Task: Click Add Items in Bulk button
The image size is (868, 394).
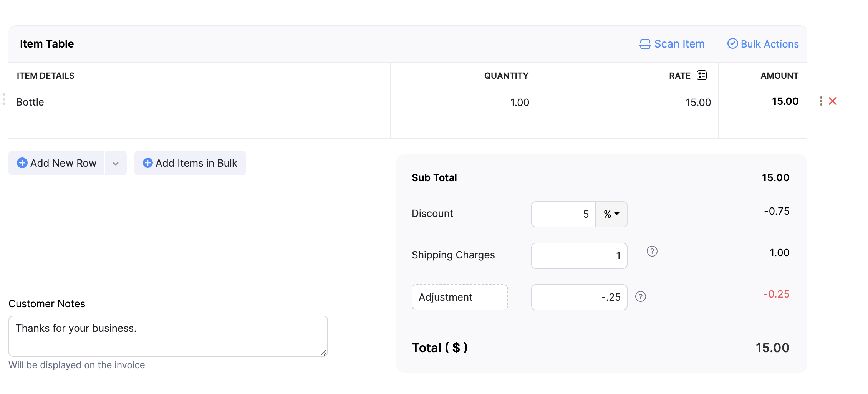Action: 190,163
